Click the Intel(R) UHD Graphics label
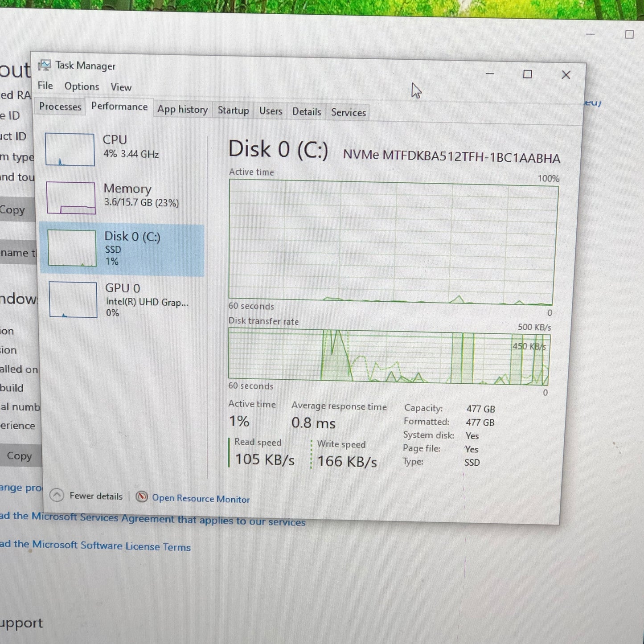 point(147,302)
